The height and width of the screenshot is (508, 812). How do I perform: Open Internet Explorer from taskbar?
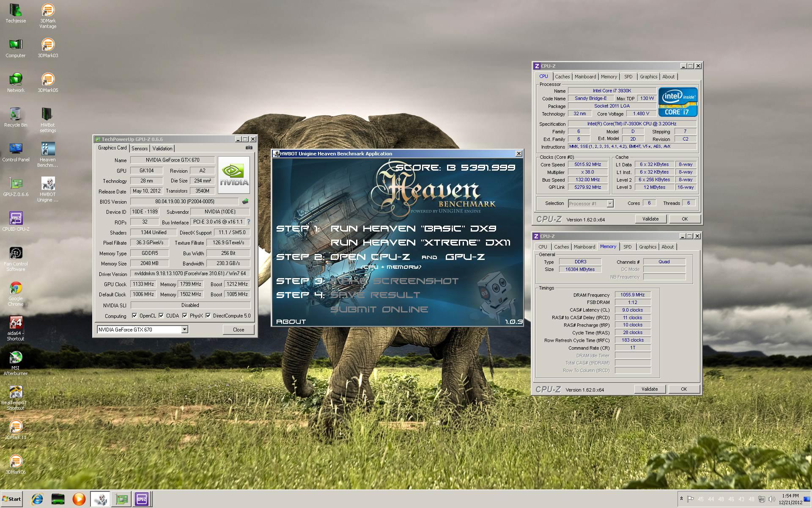tap(37, 499)
